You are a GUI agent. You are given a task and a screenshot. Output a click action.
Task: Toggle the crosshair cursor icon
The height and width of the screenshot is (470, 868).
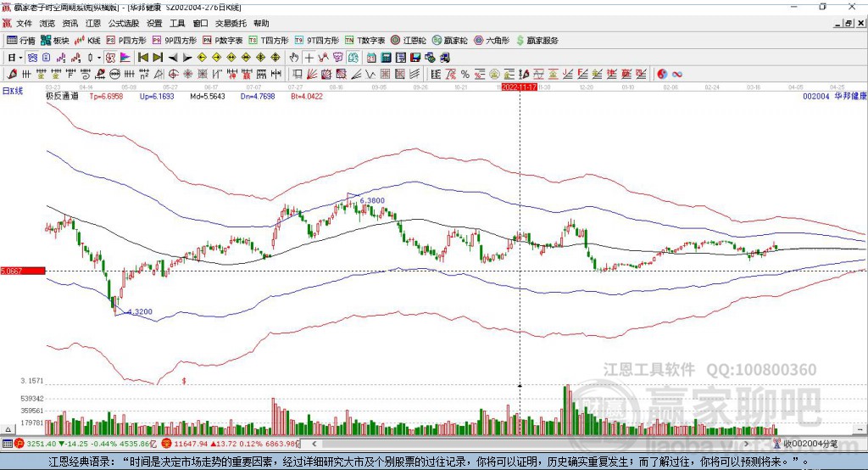309,58
